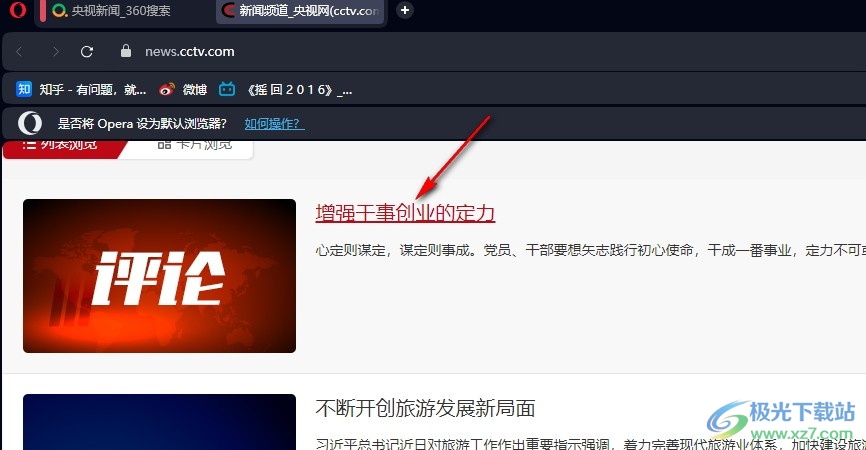
Task: Click the bilibili bookmark icon
Action: (x=227, y=89)
